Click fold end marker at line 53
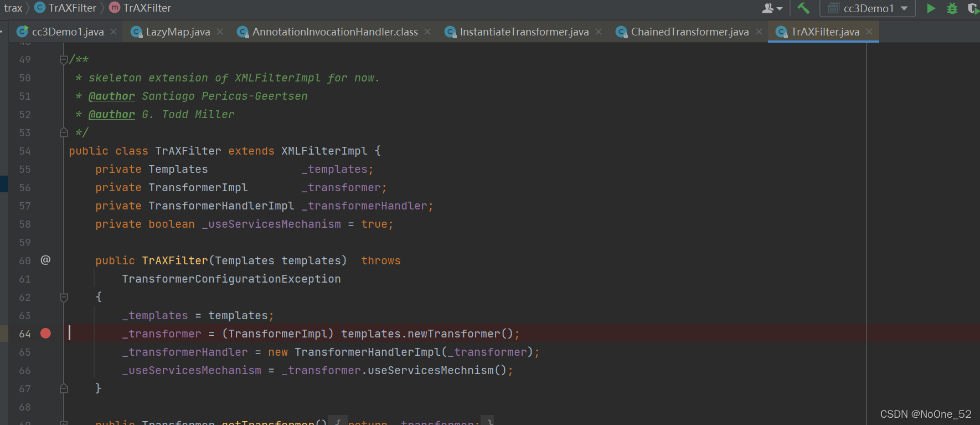 [x=64, y=133]
